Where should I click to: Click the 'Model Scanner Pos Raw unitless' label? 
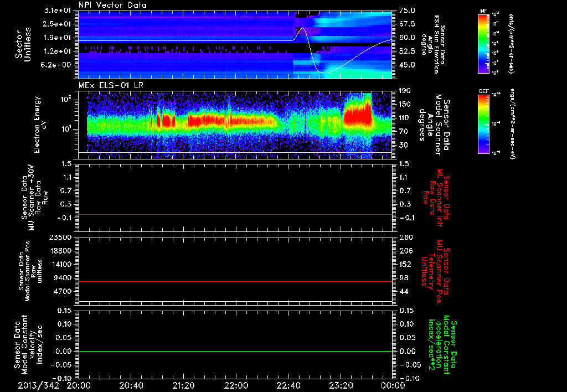click(x=30, y=271)
